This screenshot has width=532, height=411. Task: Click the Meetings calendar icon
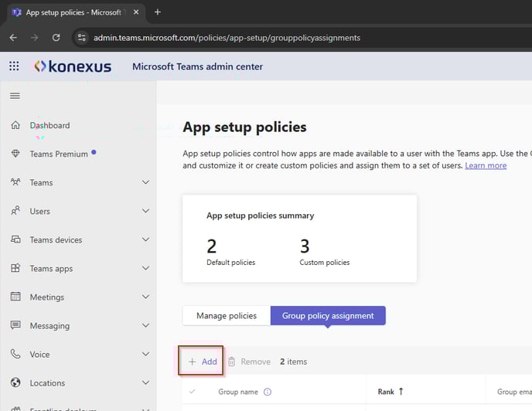click(15, 297)
